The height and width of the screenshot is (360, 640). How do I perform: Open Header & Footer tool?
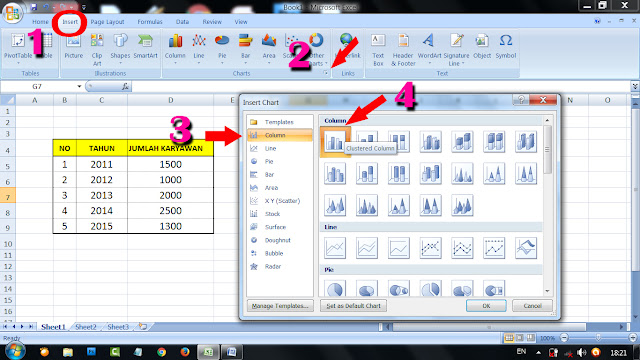point(403,49)
